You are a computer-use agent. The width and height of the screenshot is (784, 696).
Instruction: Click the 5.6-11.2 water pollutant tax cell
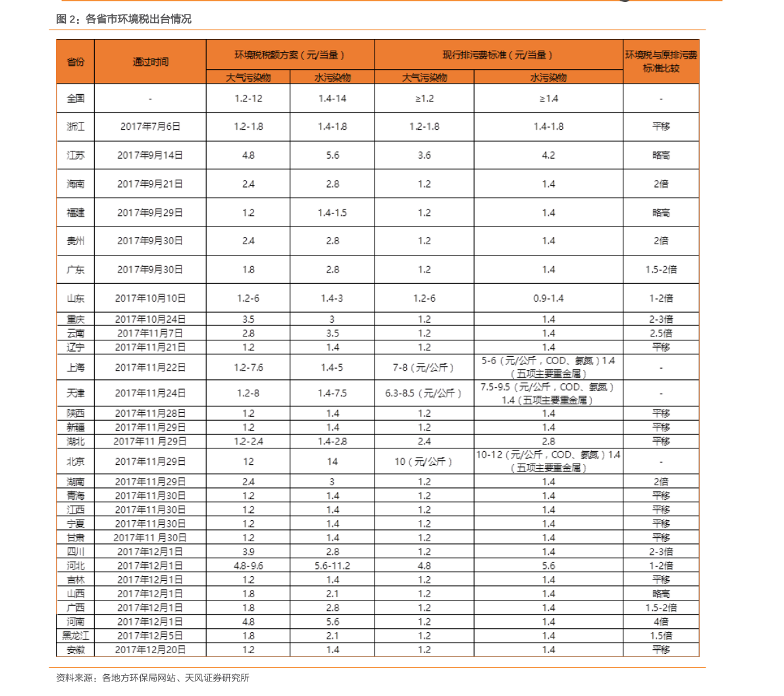[332, 566]
